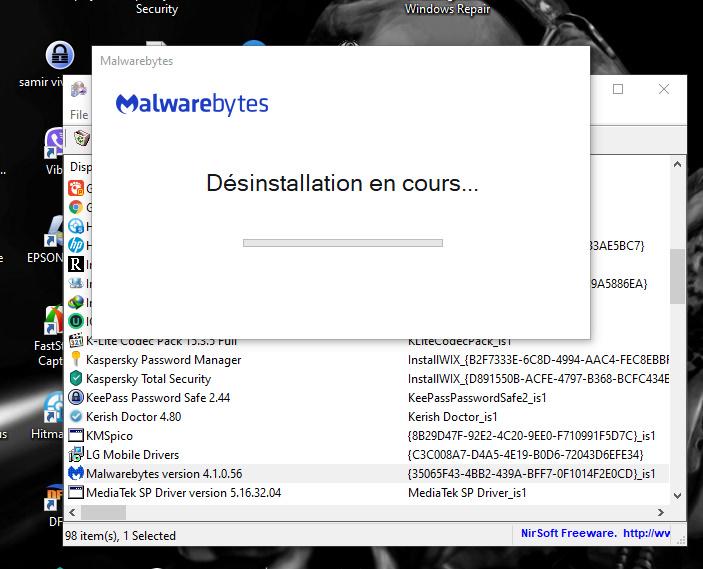Click the recycle bin toolbar icon
Image resolution: width=703 pixels, height=569 pixels.
[82, 138]
